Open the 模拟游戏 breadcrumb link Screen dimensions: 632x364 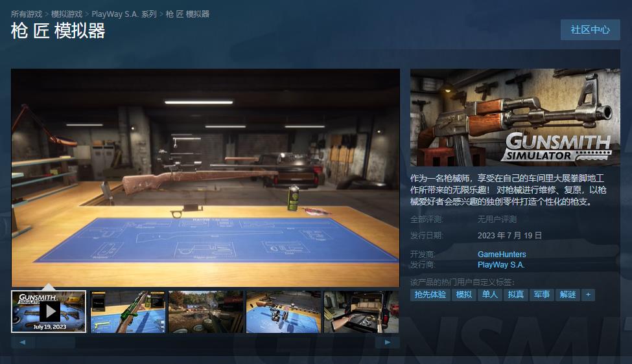point(67,14)
